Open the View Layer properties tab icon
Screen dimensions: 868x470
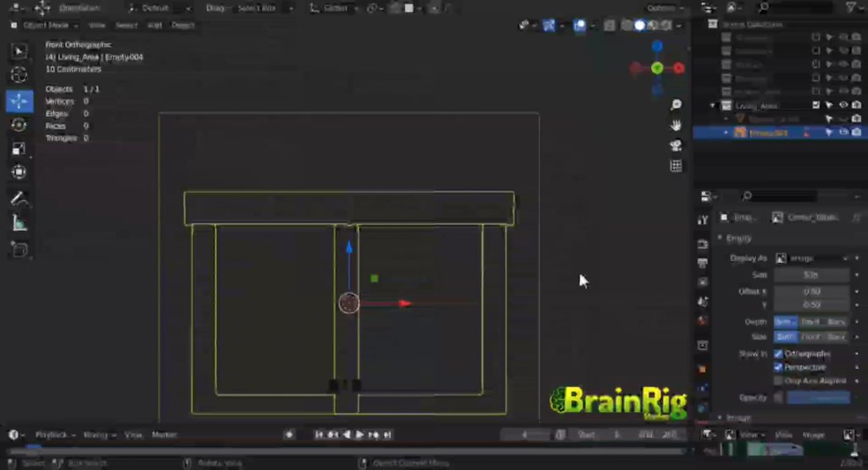(x=703, y=283)
